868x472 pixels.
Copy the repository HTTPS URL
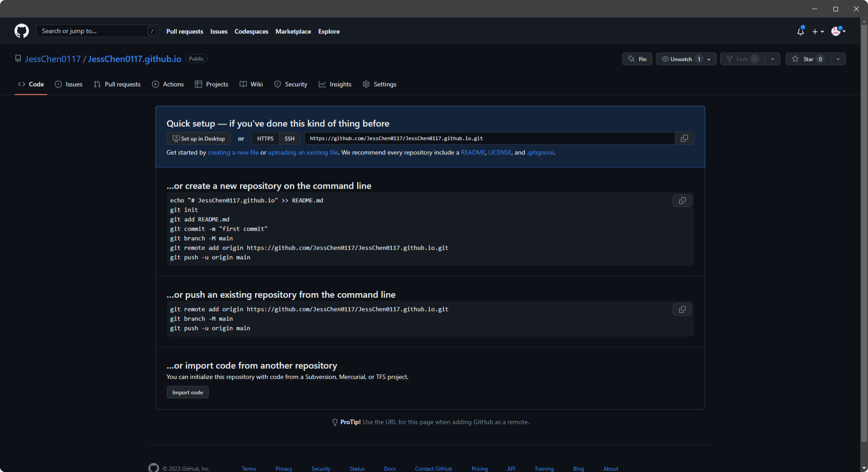pyautogui.click(x=684, y=139)
